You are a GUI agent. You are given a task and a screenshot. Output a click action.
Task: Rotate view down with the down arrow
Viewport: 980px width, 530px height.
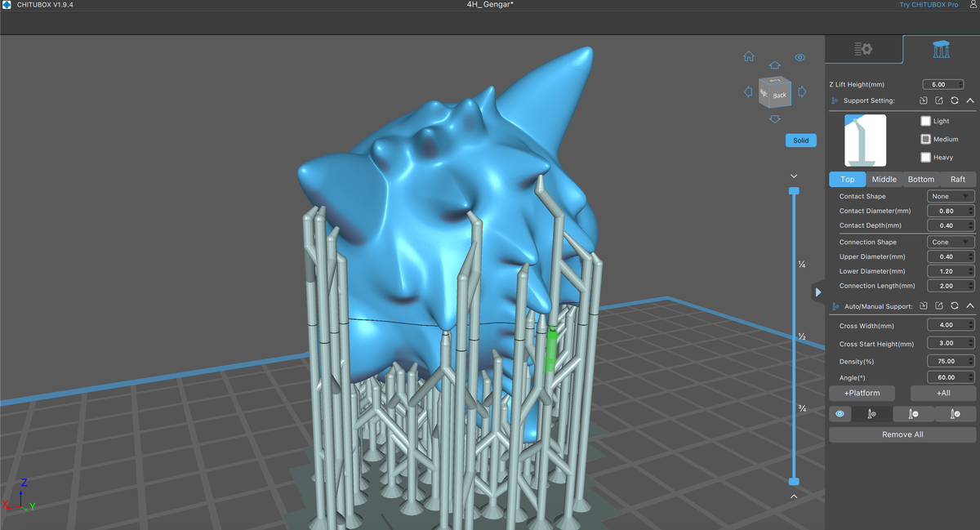coord(775,119)
